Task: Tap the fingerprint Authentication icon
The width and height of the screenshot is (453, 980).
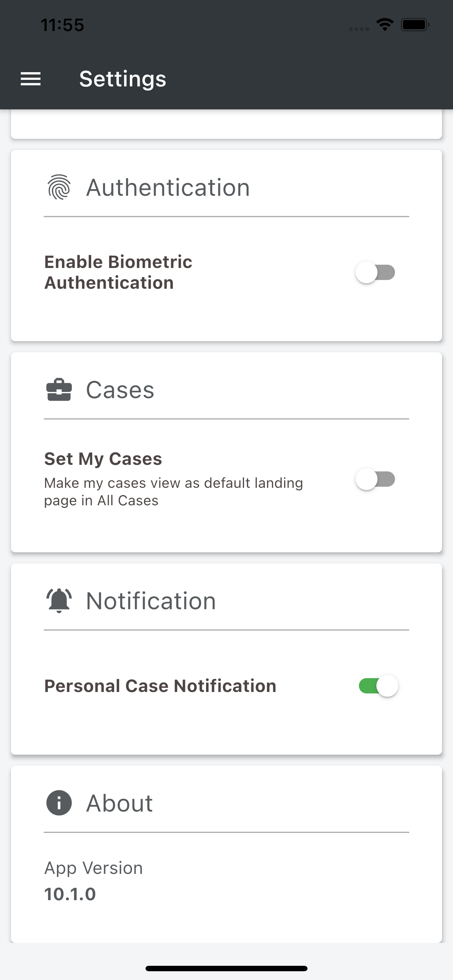Action: coord(59,187)
